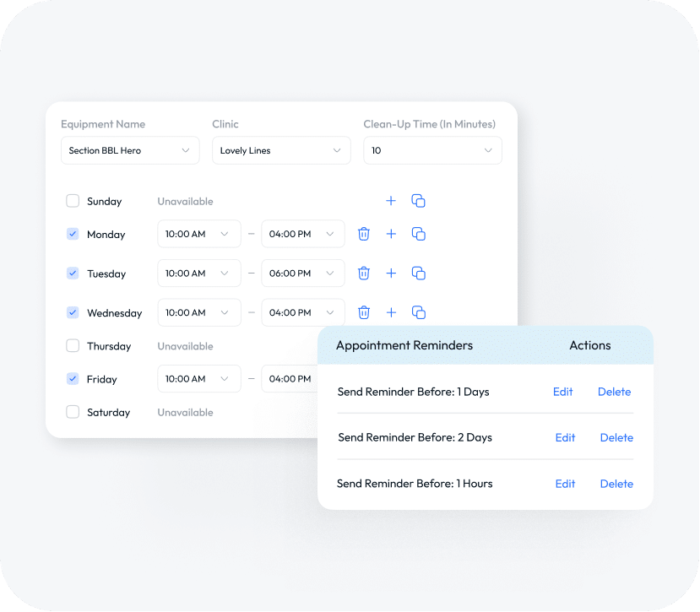This screenshot has width=700, height=612.
Task: Duplicate Wednesday's hours with copy icon
Action: coord(418,312)
